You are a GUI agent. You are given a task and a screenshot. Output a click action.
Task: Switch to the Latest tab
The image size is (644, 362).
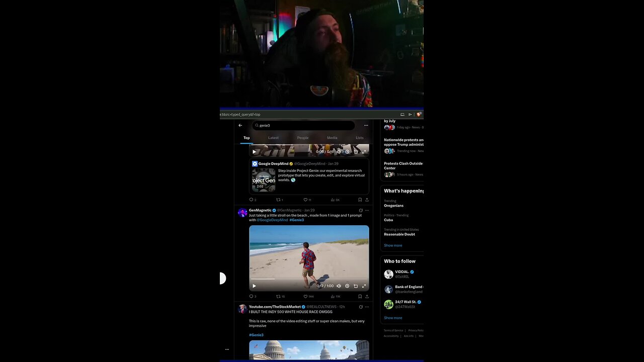pyautogui.click(x=273, y=138)
